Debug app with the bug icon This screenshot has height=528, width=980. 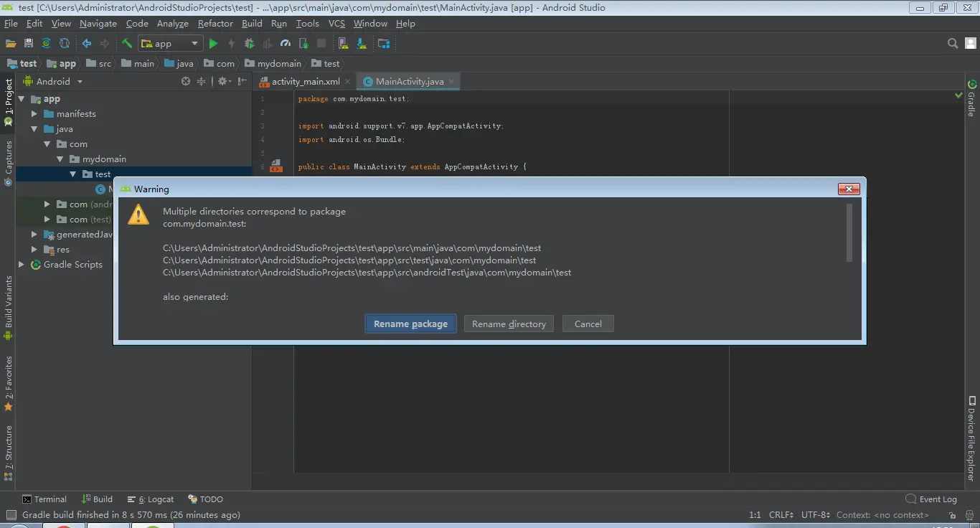pos(249,44)
